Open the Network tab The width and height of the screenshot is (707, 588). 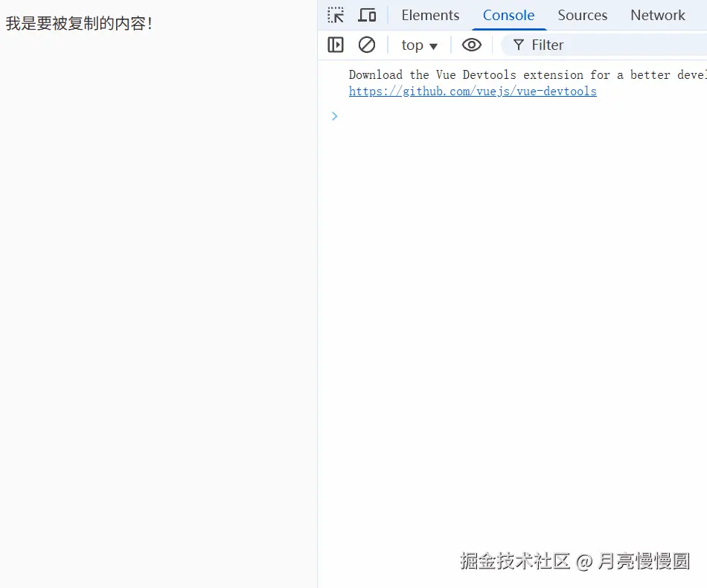(657, 15)
